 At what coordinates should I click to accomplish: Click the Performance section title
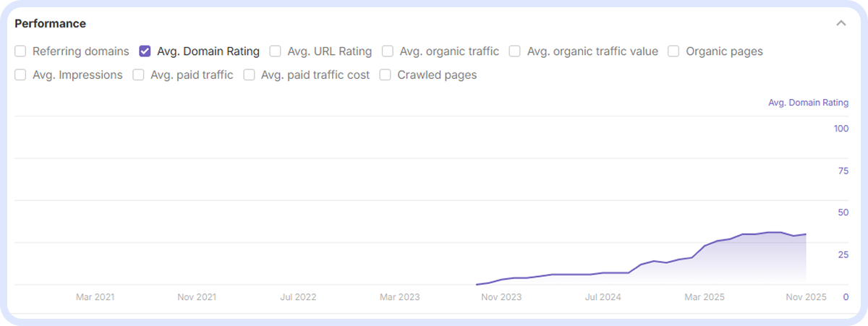tap(51, 24)
